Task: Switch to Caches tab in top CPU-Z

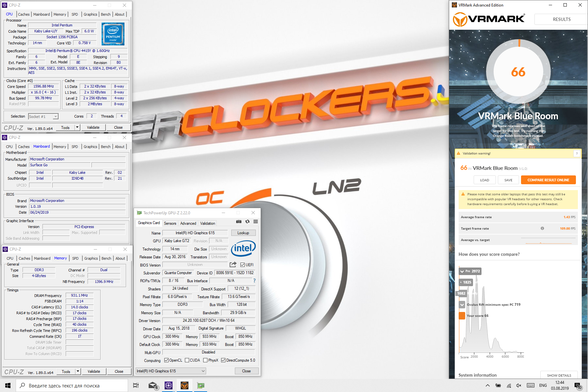Action: tap(24, 14)
